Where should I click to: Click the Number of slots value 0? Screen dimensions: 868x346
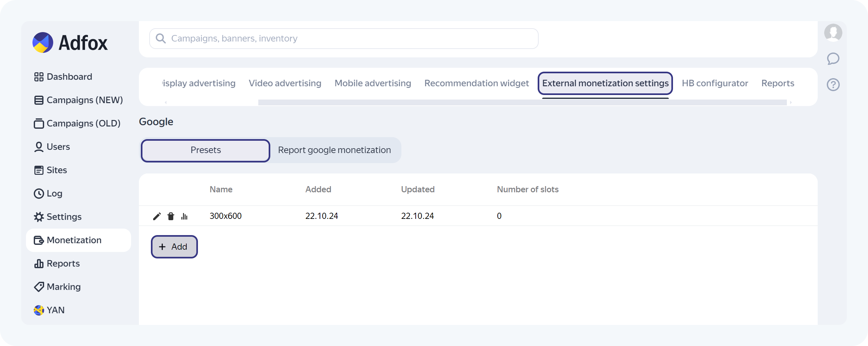pos(499,216)
